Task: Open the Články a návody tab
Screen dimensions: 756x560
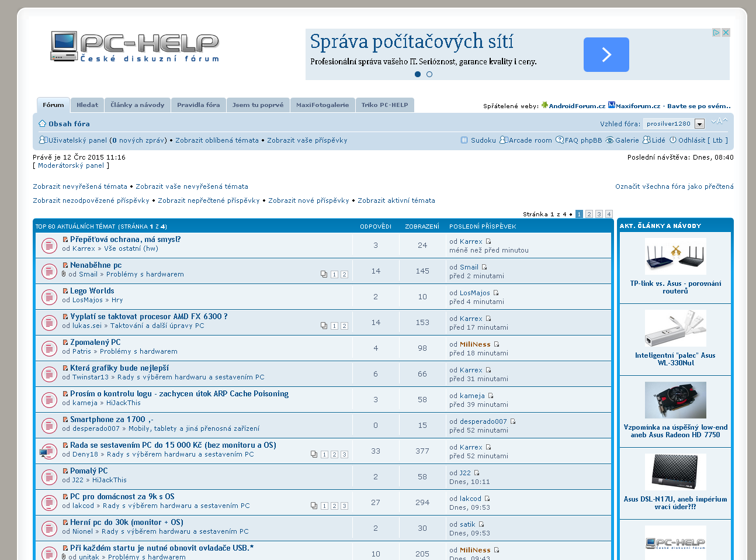Action: (x=137, y=105)
